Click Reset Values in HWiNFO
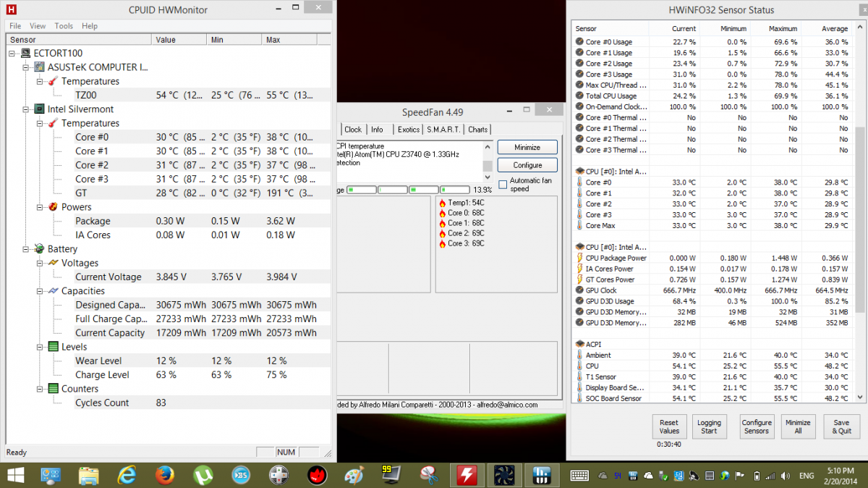 coord(669,427)
